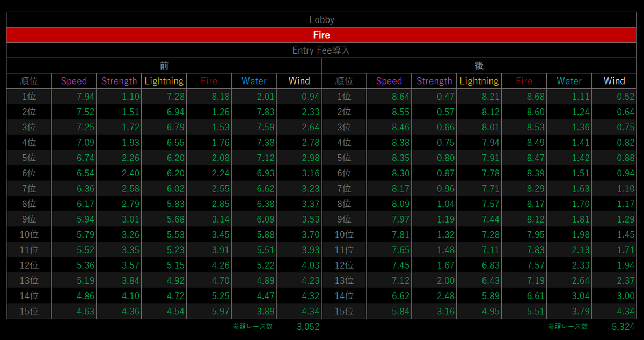This screenshot has width=644, height=340.
Task: Click the "Lobby" title row
Action: [x=321, y=20]
